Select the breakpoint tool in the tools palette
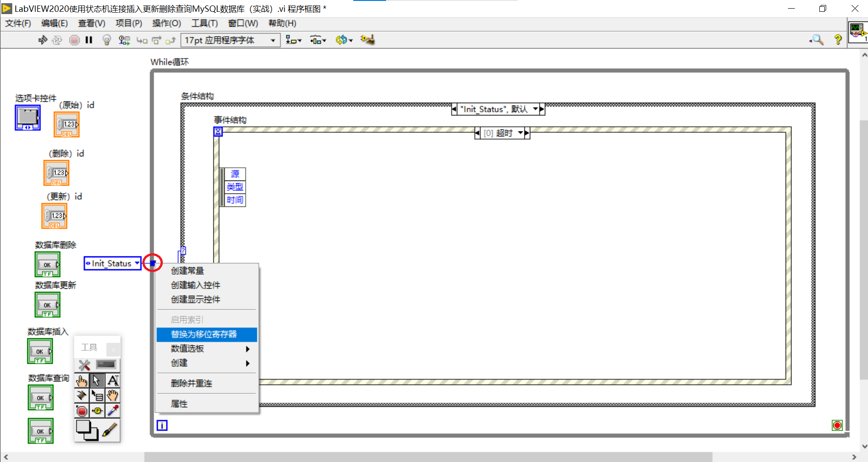This screenshot has width=868, height=462. [x=82, y=411]
